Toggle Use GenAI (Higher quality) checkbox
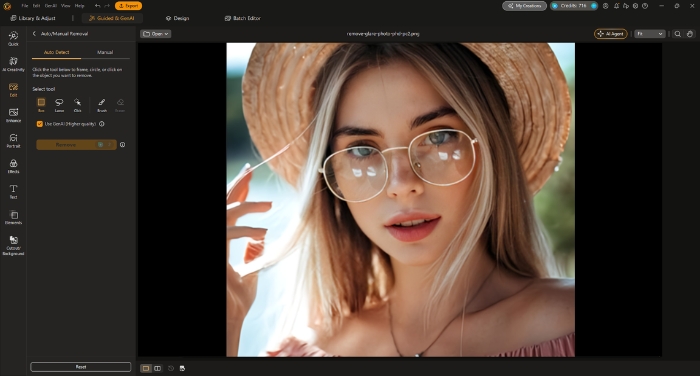Viewport: 700px width, 376px height. click(40, 124)
